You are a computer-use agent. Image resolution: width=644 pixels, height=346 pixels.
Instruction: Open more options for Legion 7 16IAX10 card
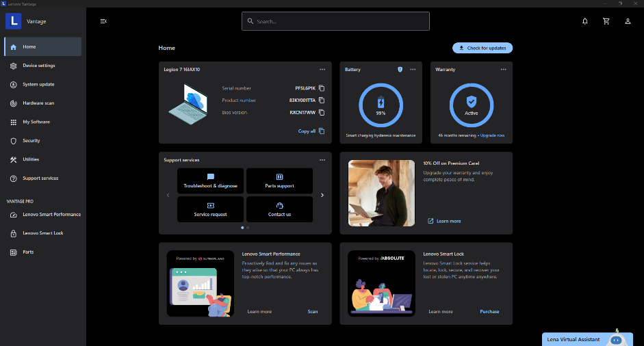[322, 69]
